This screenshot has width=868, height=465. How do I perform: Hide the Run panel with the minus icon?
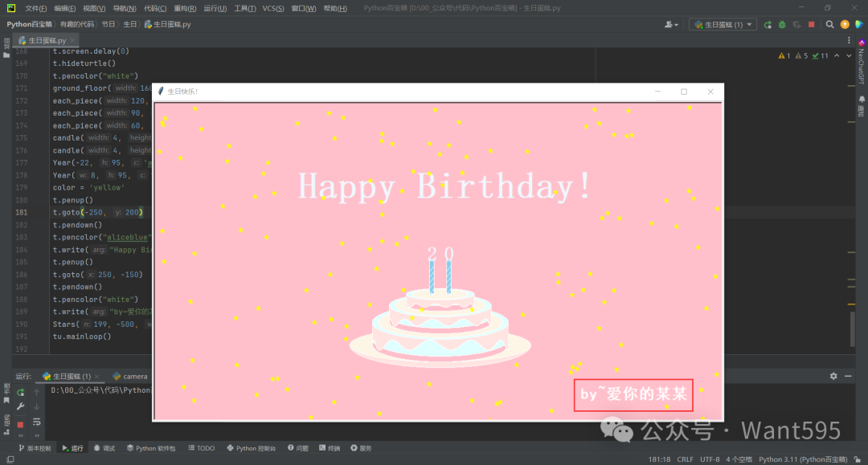click(x=848, y=376)
